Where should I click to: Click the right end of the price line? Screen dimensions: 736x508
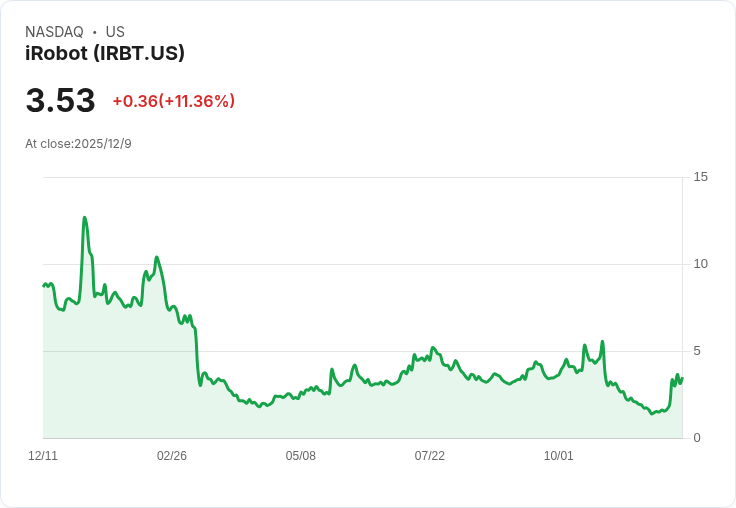tap(682, 378)
